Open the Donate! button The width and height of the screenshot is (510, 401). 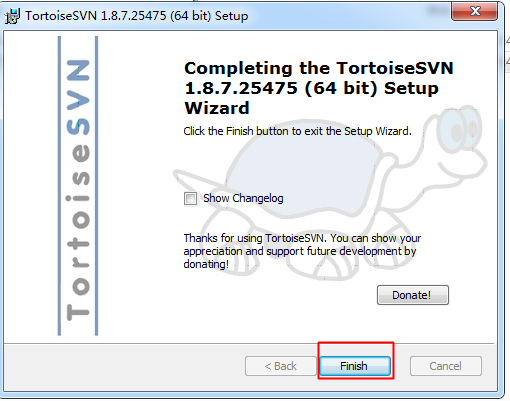413,295
